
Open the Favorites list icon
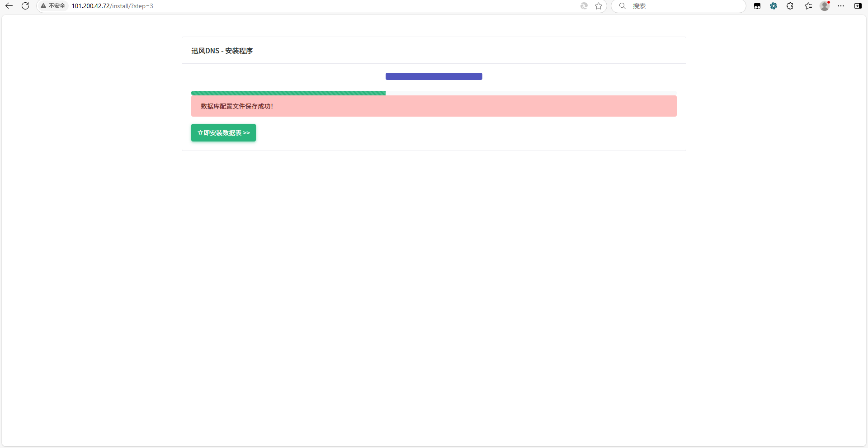pos(808,6)
